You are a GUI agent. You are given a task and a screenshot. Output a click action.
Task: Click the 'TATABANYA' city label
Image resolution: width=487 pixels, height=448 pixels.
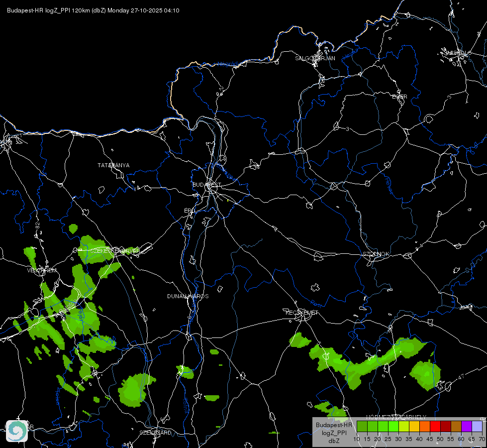coord(113,165)
